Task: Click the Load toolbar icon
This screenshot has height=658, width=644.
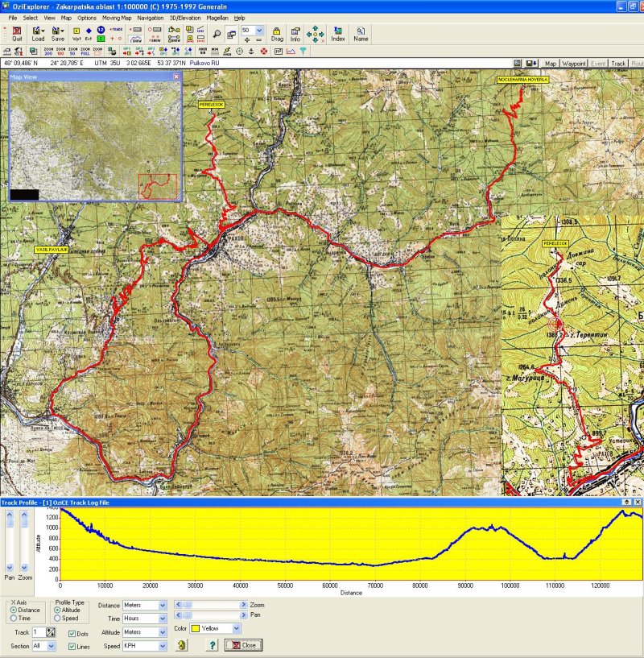Action: [38, 32]
